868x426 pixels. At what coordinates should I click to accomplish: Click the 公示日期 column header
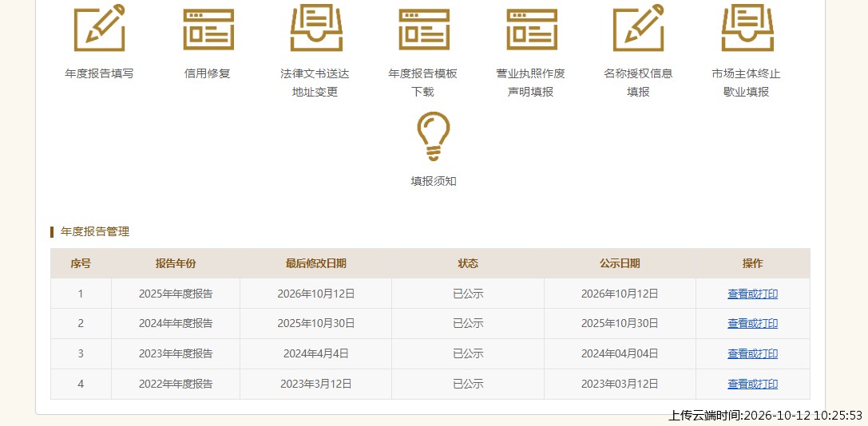pyautogui.click(x=620, y=264)
